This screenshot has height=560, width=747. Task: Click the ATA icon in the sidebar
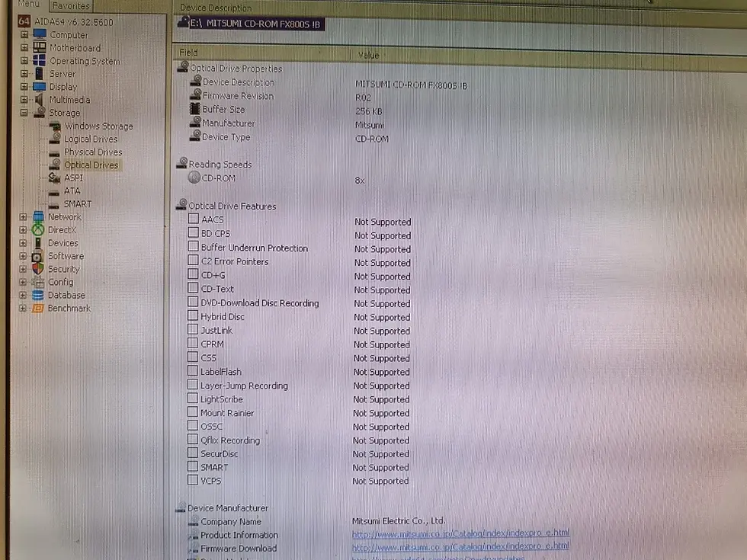53,190
